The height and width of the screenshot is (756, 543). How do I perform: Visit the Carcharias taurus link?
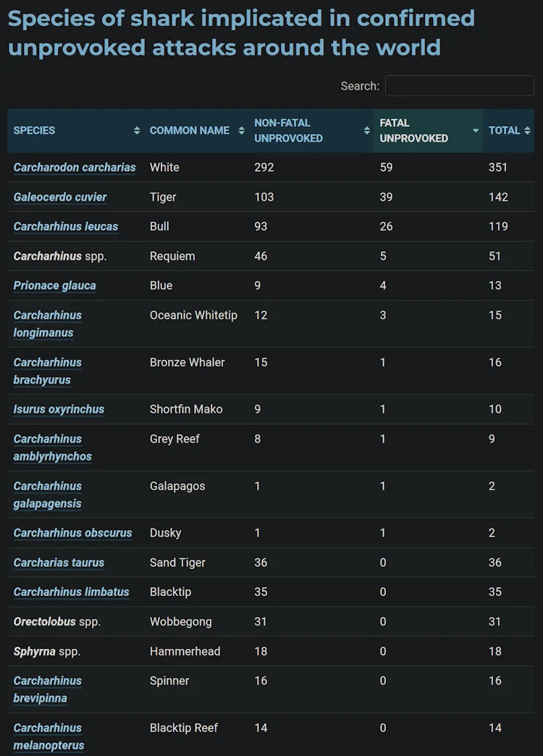tap(59, 563)
